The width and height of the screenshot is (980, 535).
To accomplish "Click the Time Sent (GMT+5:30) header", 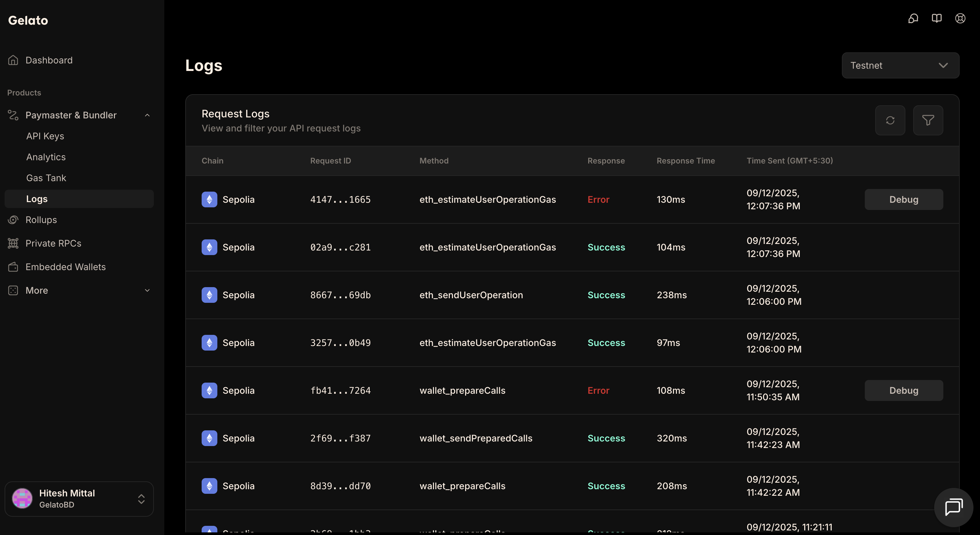I will [790, 161].
